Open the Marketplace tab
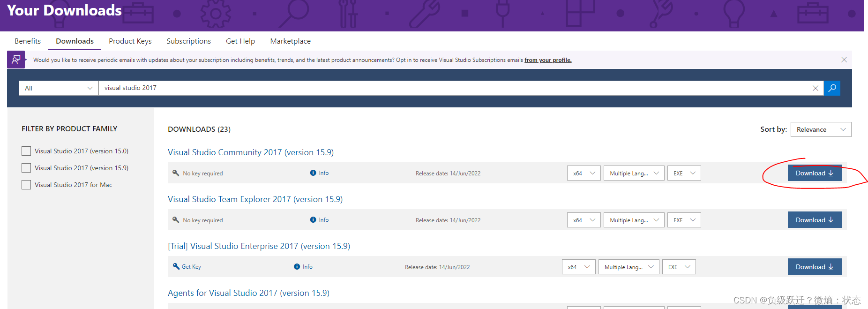Image resolution: width=868 pixels, height=309 pixels. pyautogui.click(x=291, y=41)
